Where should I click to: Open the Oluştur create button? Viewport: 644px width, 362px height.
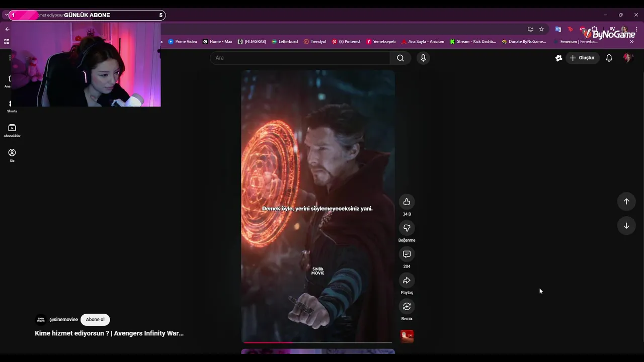tap(582, 58)
